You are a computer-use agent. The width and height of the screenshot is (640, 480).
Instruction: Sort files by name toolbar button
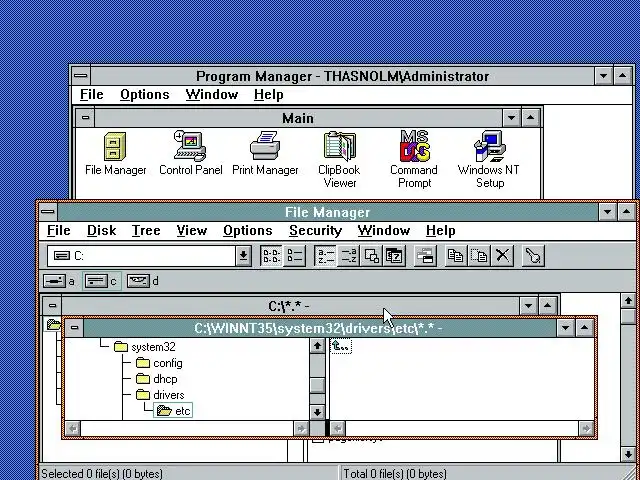click(326, 256)
